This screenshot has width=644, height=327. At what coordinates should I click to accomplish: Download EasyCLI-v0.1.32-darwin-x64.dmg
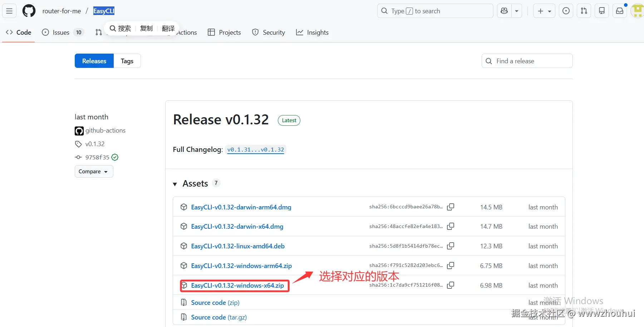237,227
